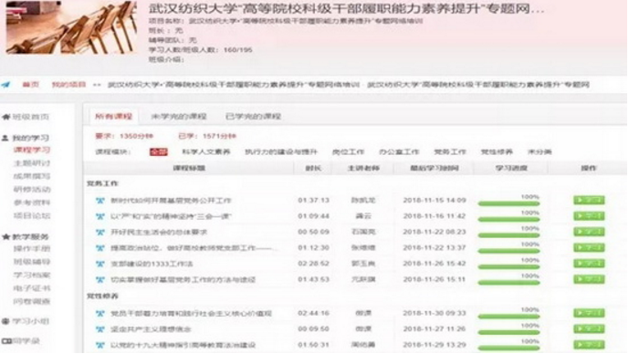This screenshot has width=629, height=364.
Task: Switch to the 未学完的课程 tab
Action: pos(179,117)
